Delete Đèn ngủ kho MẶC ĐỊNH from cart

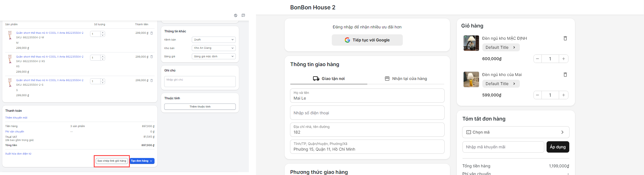pos(565,38)
